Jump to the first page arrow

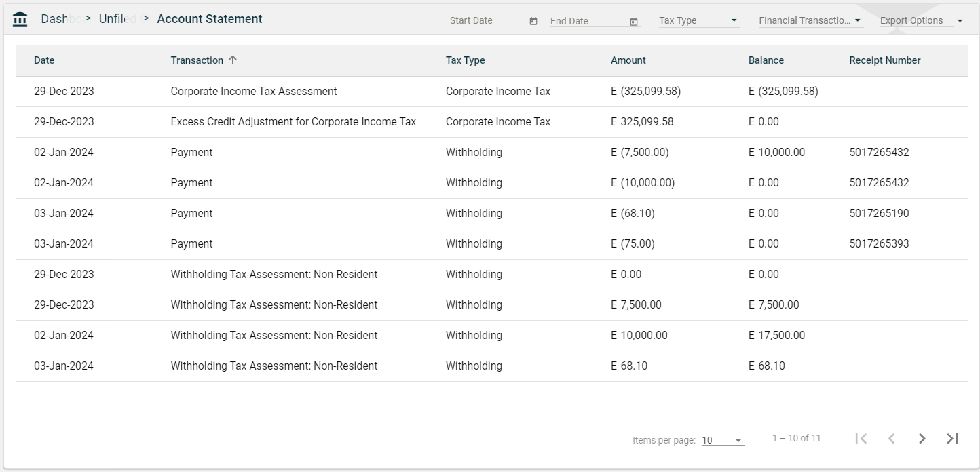(x=861, y=439)
